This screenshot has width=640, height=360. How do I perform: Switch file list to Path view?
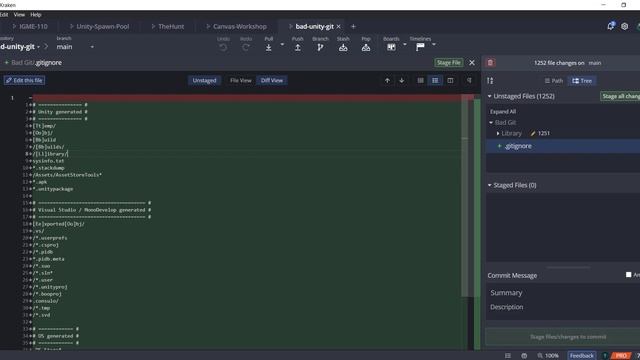click(553, 81)
